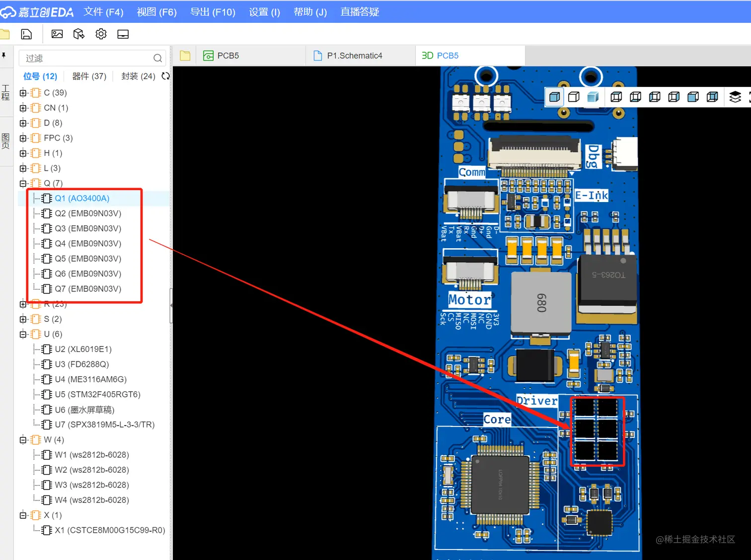Image resolution: width=751 pixels, height=560 pixels.
Task: Select the shaded solid 3D display mode
Action: coord(593,97)
